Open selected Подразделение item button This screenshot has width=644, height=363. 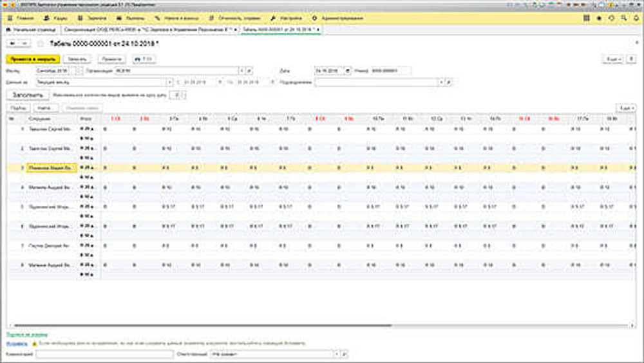pyautogui.click(x=448, y=82)
